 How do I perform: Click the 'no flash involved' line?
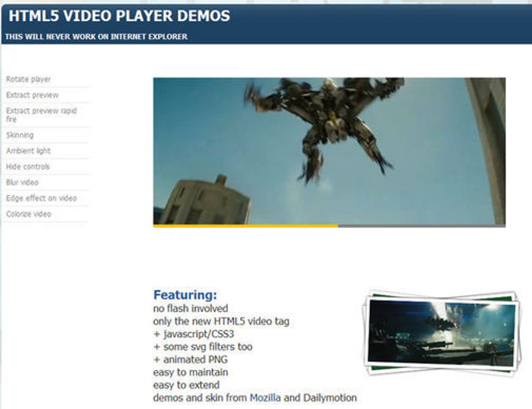click(190, 308)
